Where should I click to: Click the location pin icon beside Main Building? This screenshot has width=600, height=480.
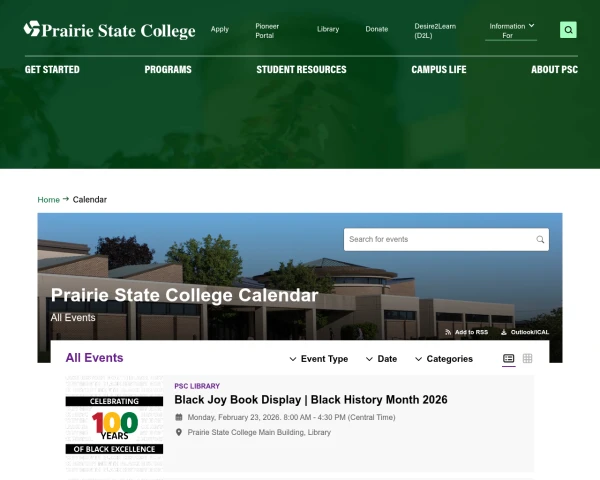coord(179,432)
